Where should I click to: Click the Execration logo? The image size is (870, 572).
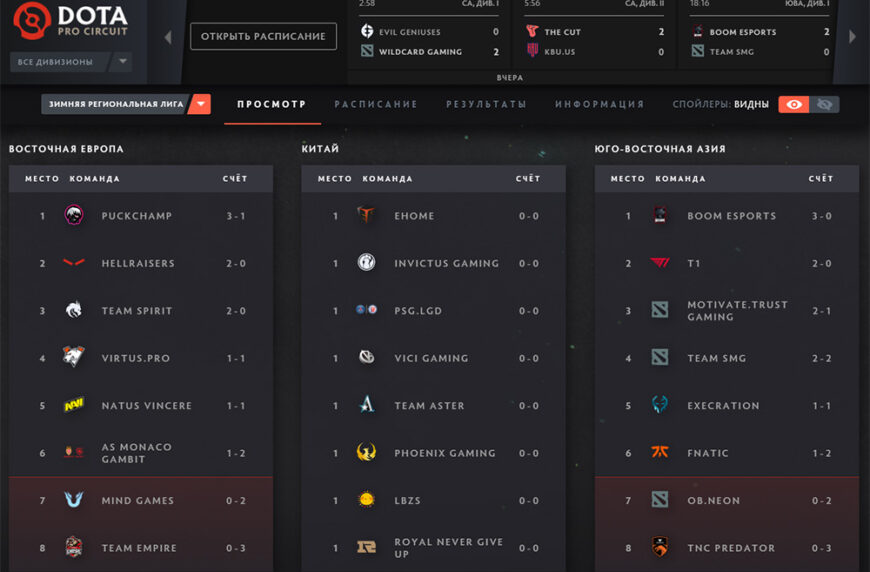(659, 405)
